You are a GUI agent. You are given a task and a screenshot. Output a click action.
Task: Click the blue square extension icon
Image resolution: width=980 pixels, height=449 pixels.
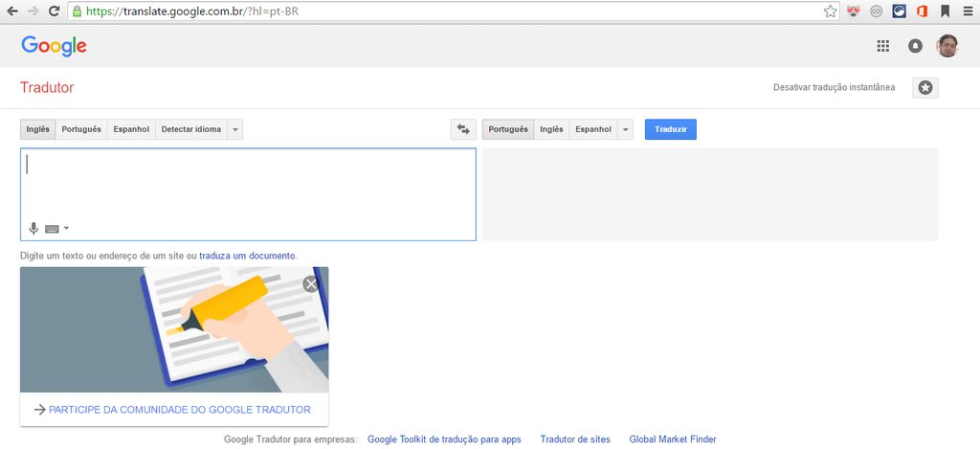899,11
